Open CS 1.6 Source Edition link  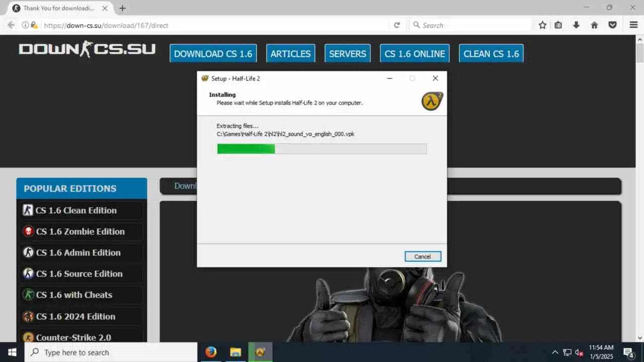tap(79, 274)
